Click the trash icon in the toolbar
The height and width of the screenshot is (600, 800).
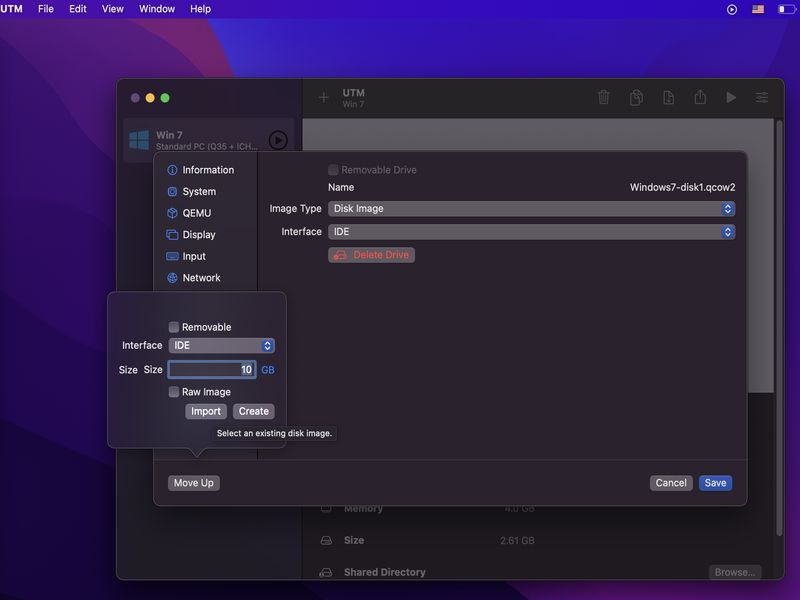pos(603,97)
